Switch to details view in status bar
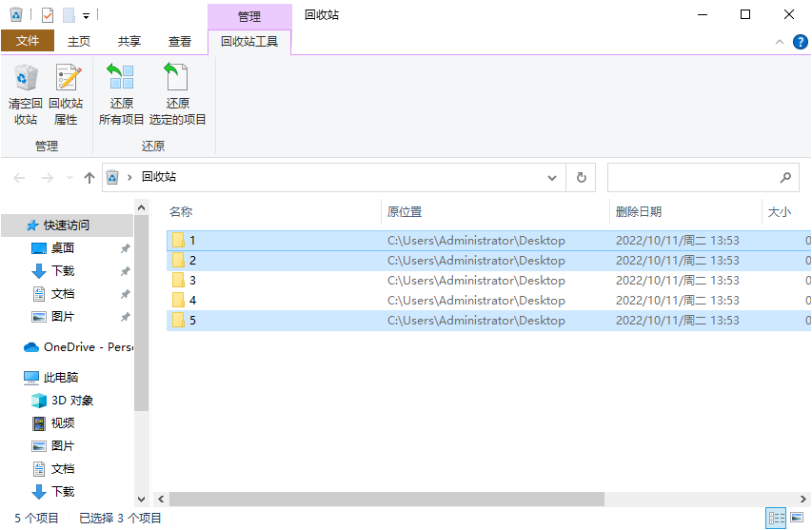 (x=776, y=519)
